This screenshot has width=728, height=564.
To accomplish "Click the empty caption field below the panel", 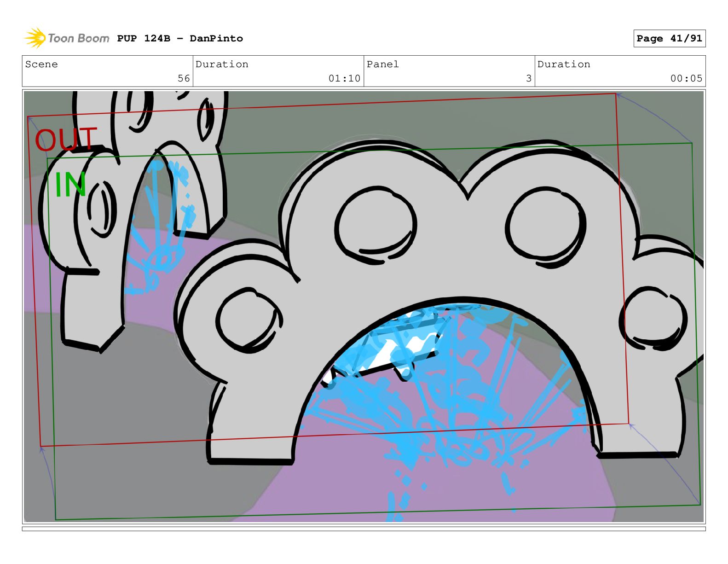I will 364,529.
